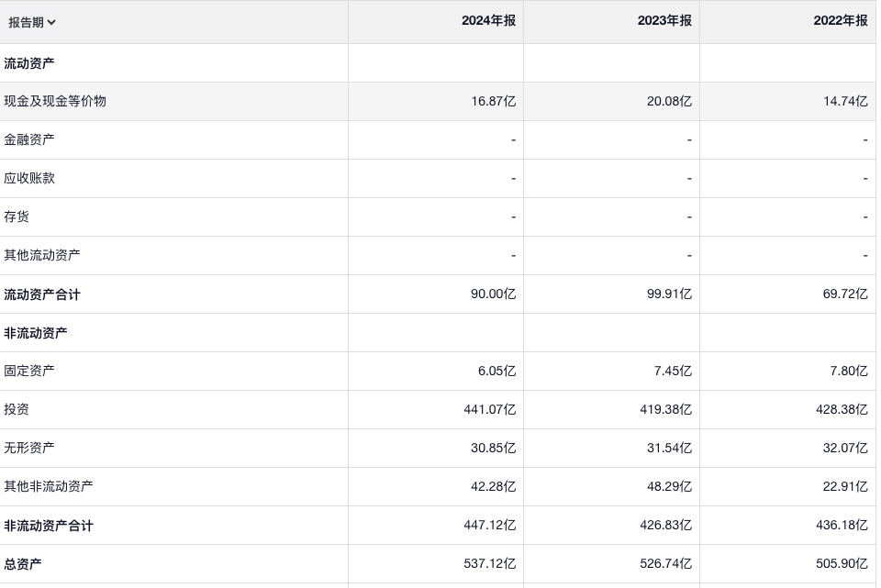Click the 非流动资产 section heading
This screenshot has height=588, width=881.
pyautogui.click(x=36, y=333)
